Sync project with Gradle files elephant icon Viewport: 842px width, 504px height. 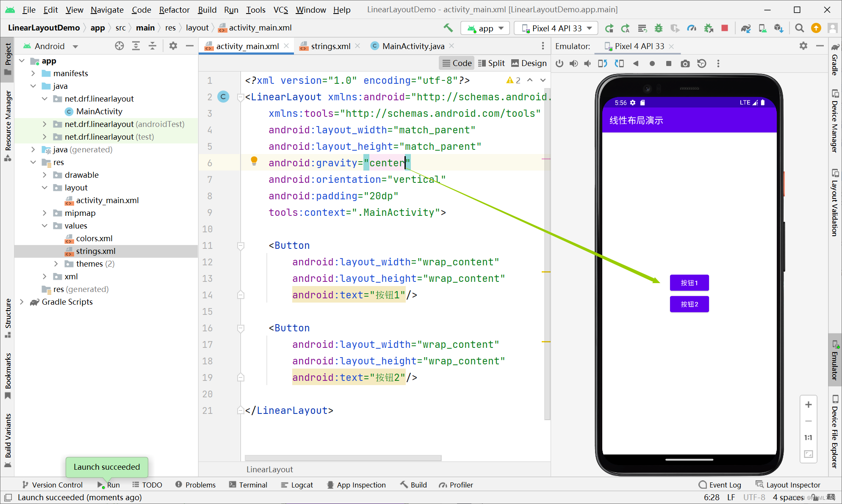[746, 28]
